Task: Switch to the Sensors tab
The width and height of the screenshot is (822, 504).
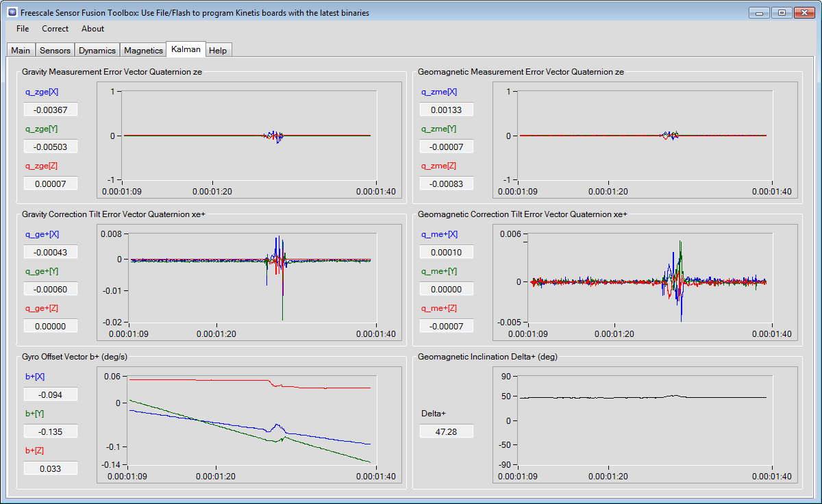Action: pyautogui.click(x=55, y=50)
